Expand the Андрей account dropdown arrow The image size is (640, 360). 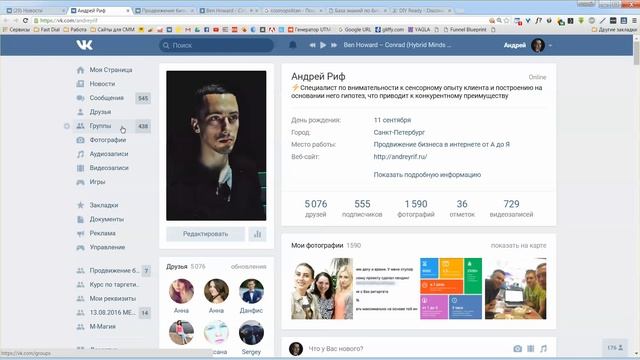coord(550,45)
